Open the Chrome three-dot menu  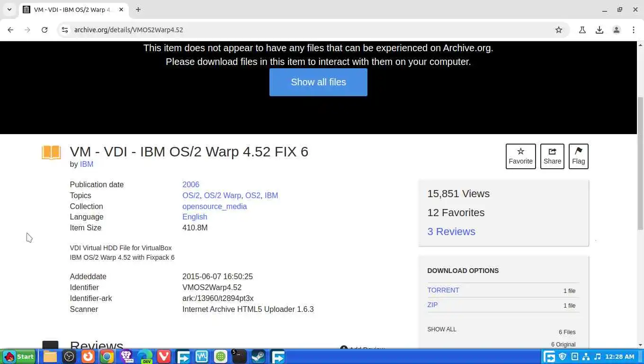pyautogui.click(x=634, y=30)
